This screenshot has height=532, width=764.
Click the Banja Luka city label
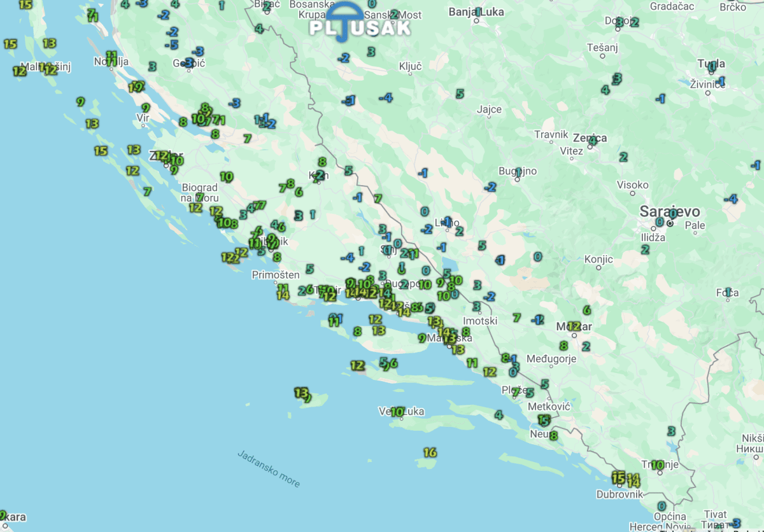point(476,11)
